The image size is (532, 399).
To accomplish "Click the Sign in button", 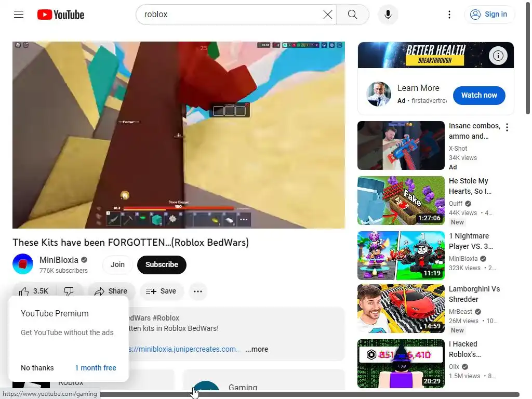I will [489, 14].
